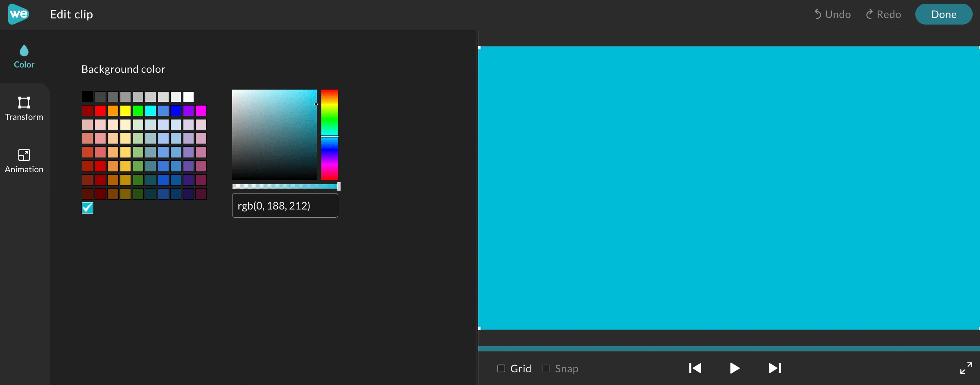Click the opacity slider handle
Screen dimensions: 980x385
pyautogui.click(x=339, y=186)
